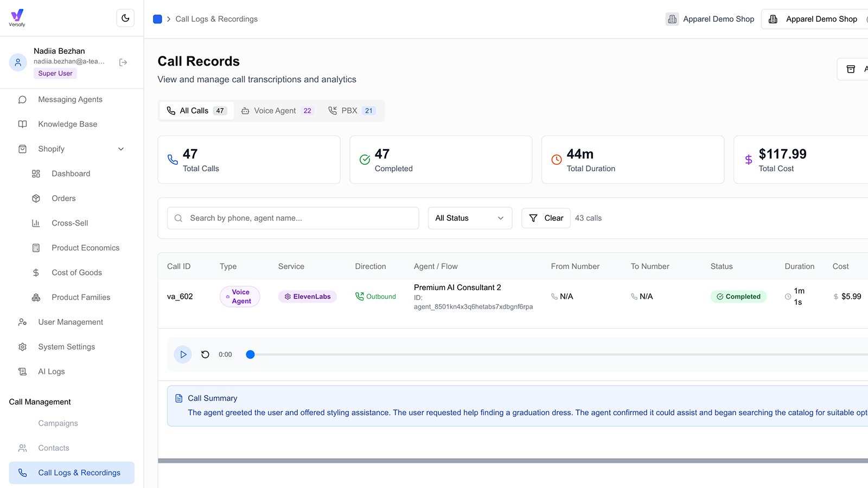Click the Completed status badge in row
868x488 pixels.
click(x=738, y=297)
